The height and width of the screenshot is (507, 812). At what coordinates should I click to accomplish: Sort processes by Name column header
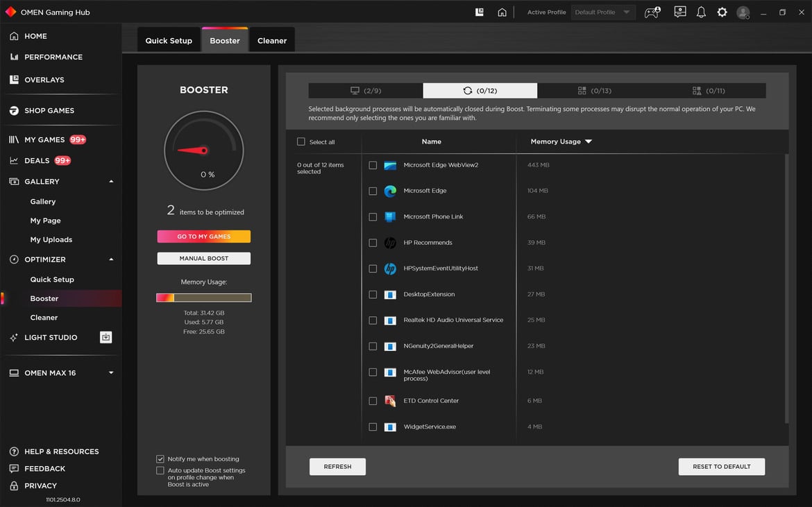[x=432, y=141]
